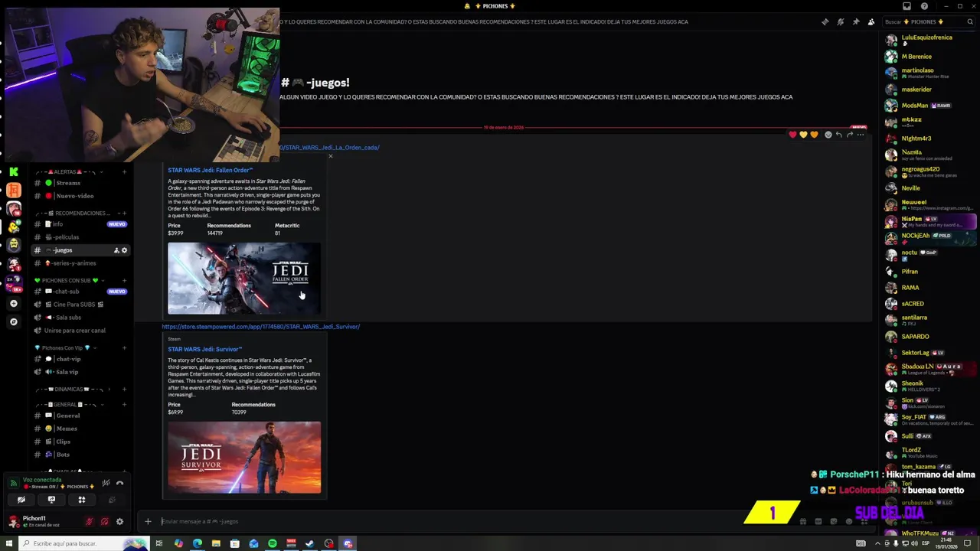The width and height of the screenshot is (980, 551).
Task: Open the Jedi Survivor Steam store link
Action: pyautogui.click(x=260, y=327)
